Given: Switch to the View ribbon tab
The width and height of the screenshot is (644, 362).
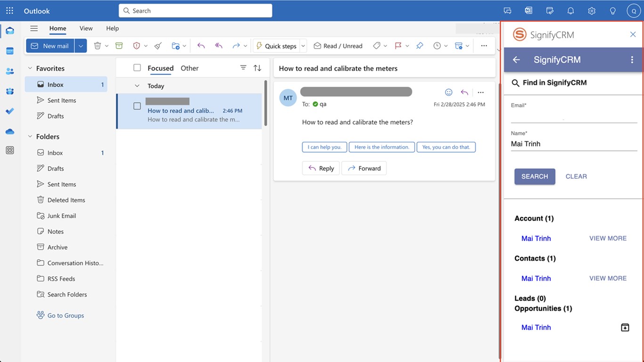Looking at the screenshot, I should pyautogui.click(x=86, y=28).
